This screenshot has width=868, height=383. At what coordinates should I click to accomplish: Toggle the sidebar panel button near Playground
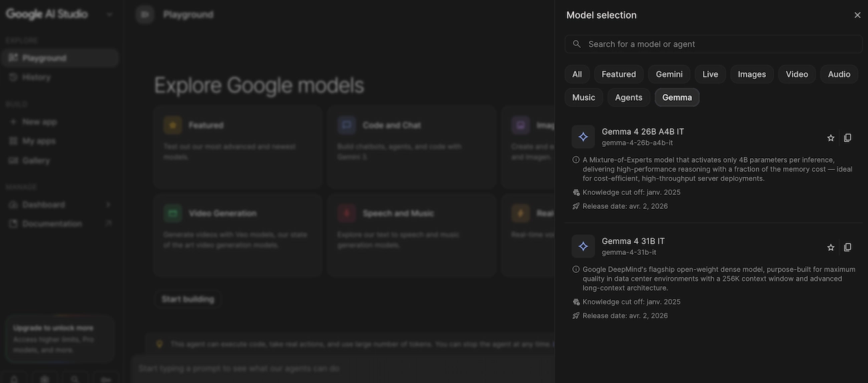(145, 15)
